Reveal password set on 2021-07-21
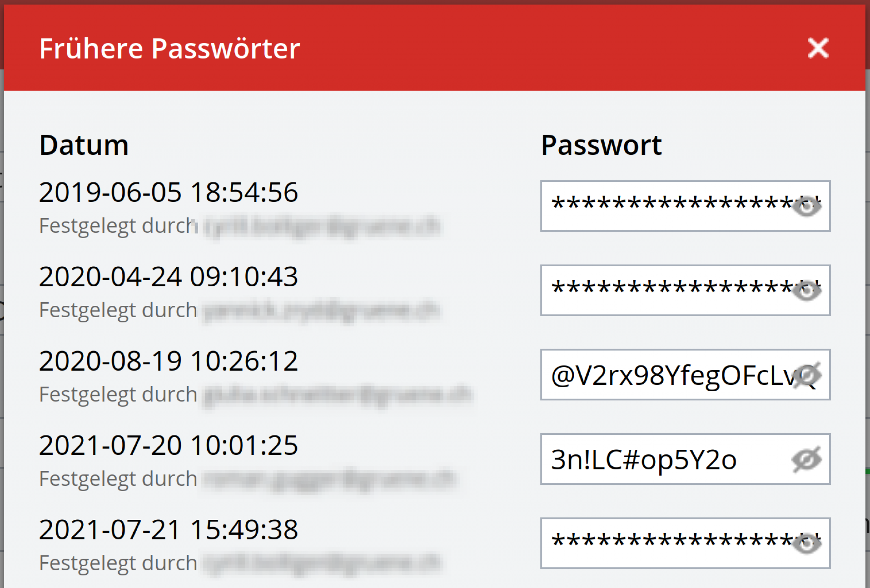The width and height of the screenshot is (870, 588). [806, 544]
